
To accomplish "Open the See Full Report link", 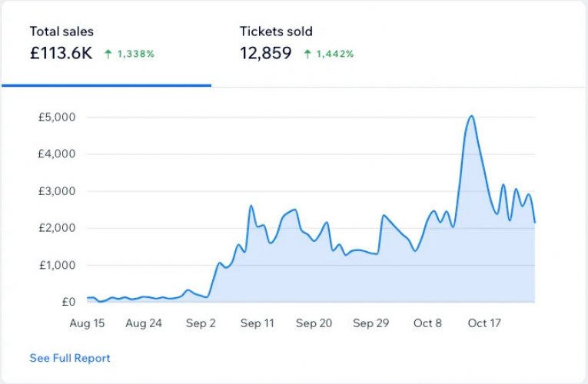I will pyautogui.click(x=70, y=358).
